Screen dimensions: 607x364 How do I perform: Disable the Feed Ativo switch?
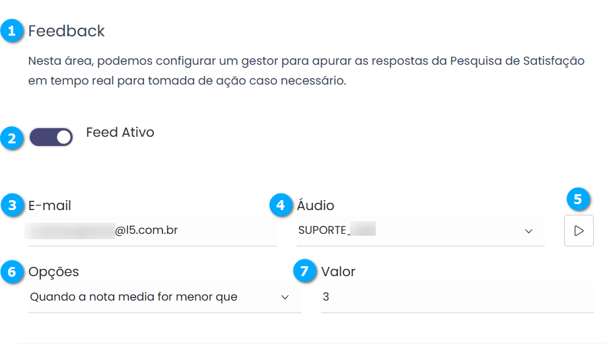tap(52, 137)
